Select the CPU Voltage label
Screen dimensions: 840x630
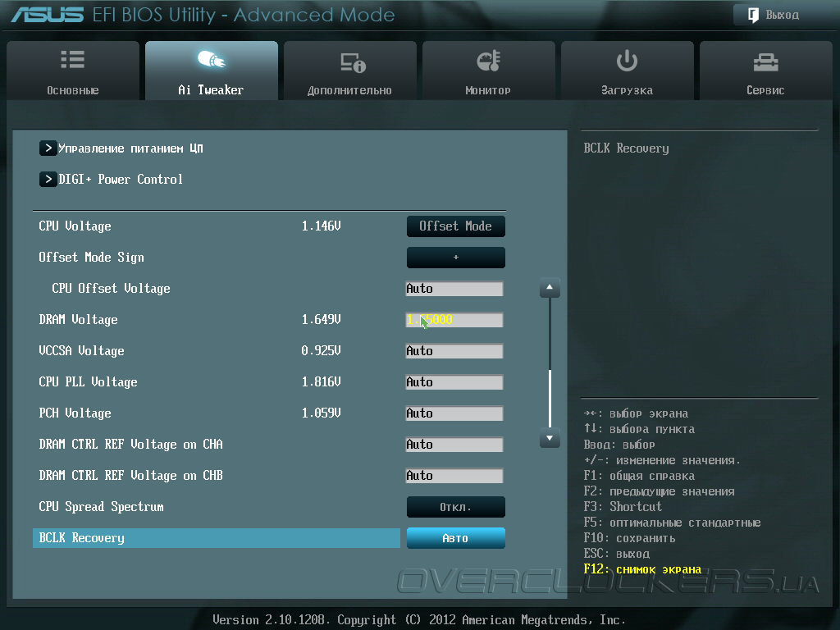point(75,226)
